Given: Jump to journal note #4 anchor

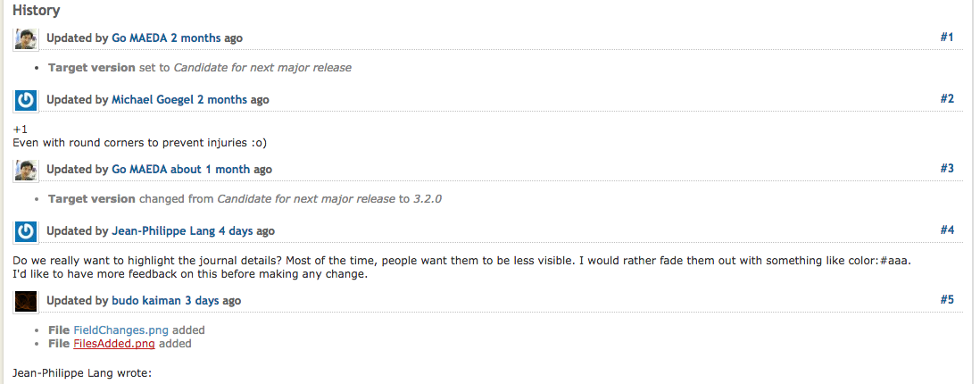Looking at the screenshot, I should pos(947,230).
